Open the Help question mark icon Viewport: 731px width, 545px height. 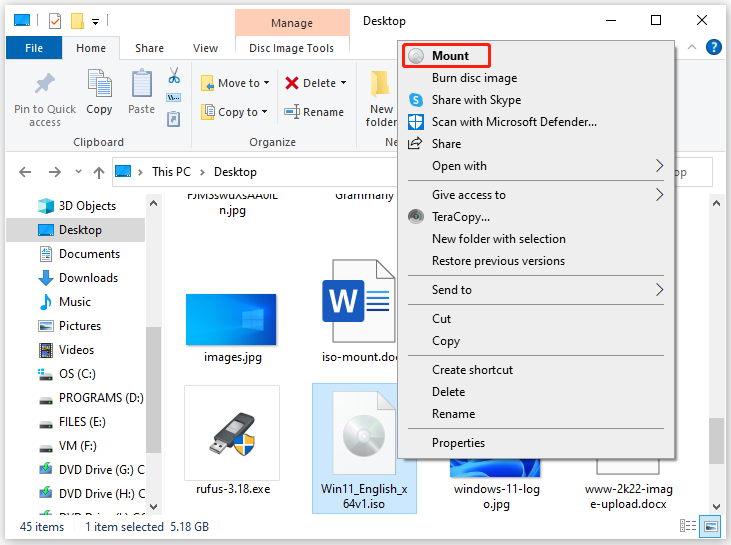[x=713, y=47]
